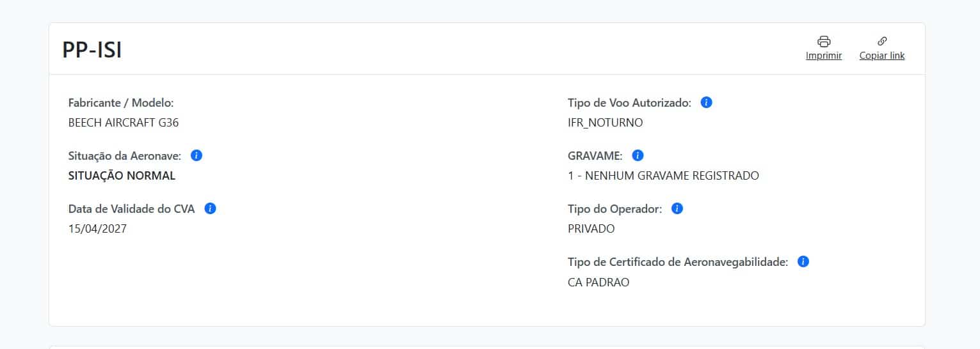The image size is (980, 349).
Task: Click the Tipo de Certificado de Aeronavegabilidade label
Action: coord(678,261)
